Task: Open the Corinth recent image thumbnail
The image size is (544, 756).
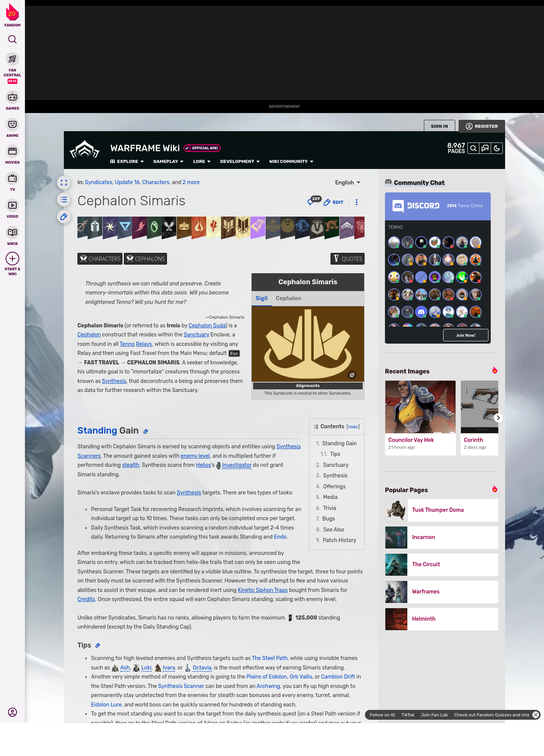Action: (479, 407)
